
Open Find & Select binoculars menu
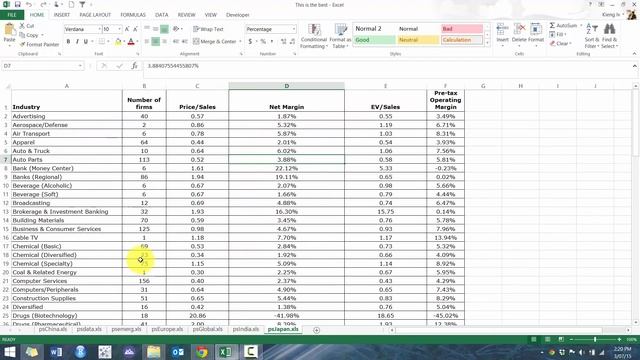pos(609,36)
